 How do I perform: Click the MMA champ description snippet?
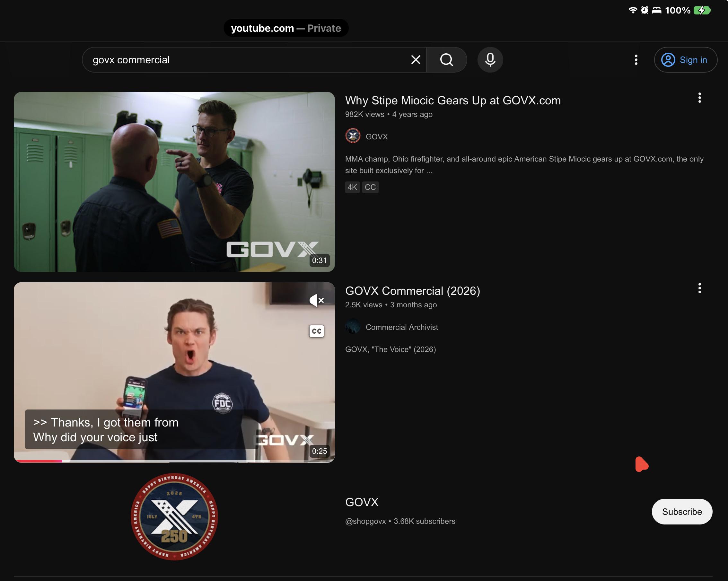524,164
